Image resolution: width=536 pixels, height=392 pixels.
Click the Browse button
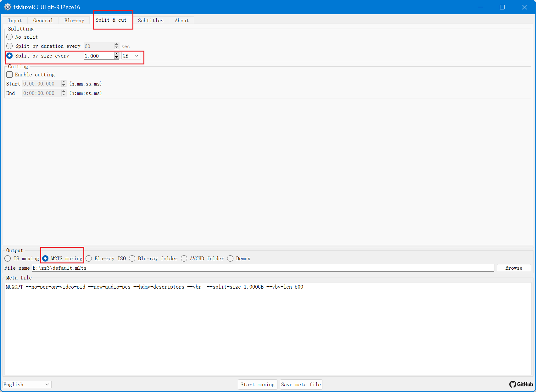[x=514, y=268]
